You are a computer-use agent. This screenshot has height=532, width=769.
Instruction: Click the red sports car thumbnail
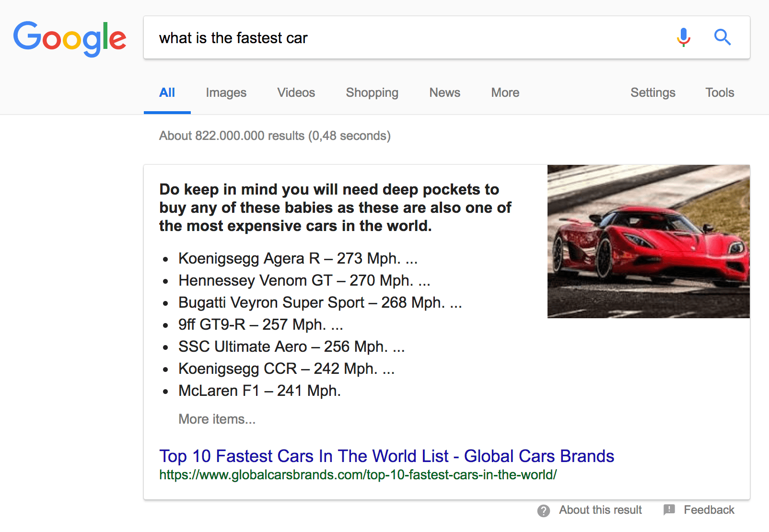coord(648,241)
